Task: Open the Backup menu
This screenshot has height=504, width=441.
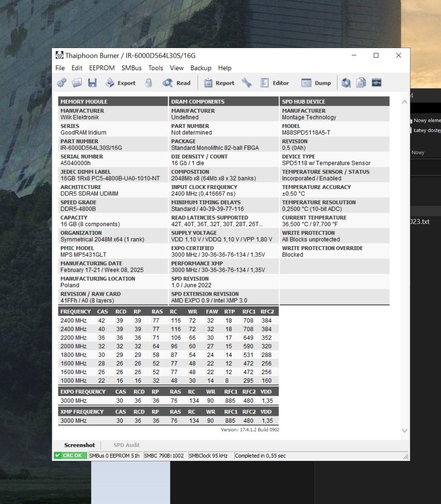Action: click(201, 68)
